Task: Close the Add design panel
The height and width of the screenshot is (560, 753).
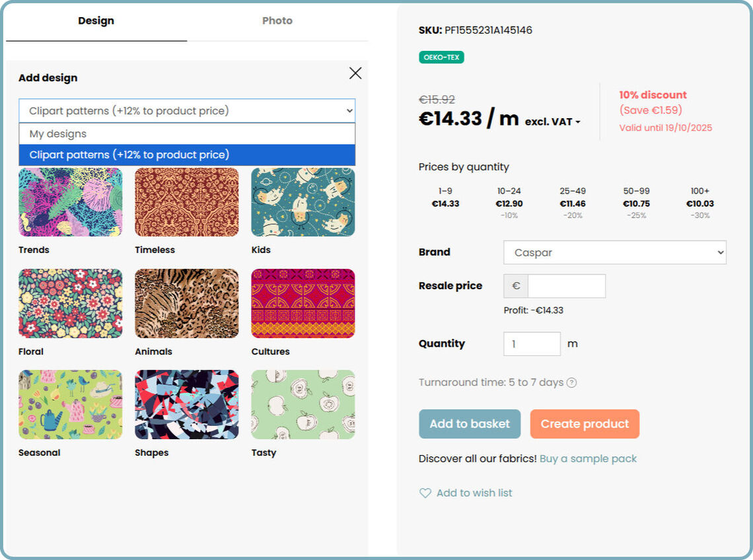Action: pos(355,73)
